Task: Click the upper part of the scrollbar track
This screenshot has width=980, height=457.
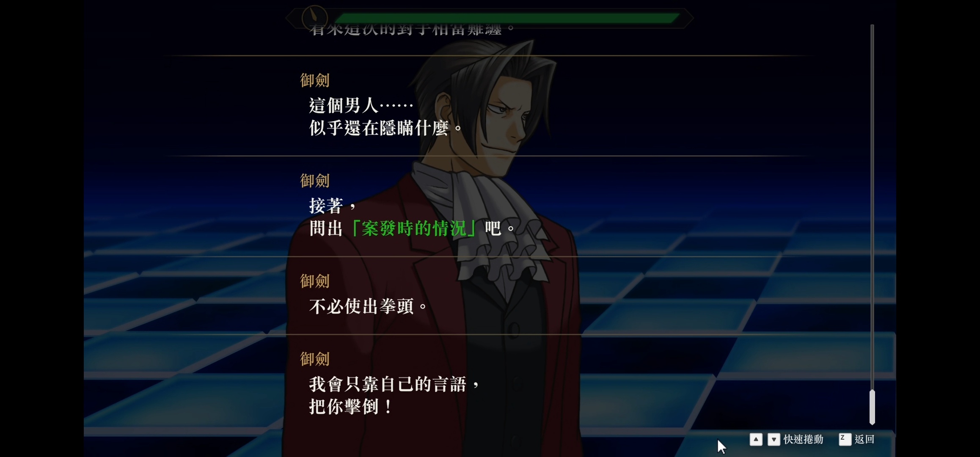Action: [872, 127]
